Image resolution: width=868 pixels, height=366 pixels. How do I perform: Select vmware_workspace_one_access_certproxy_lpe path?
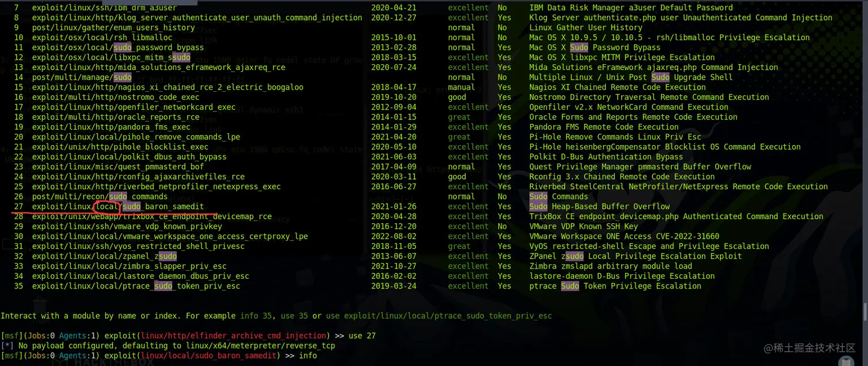[170, 236]
